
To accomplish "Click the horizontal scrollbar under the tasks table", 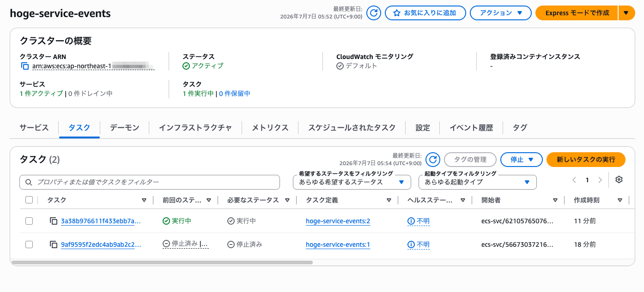I will [162, 262].
